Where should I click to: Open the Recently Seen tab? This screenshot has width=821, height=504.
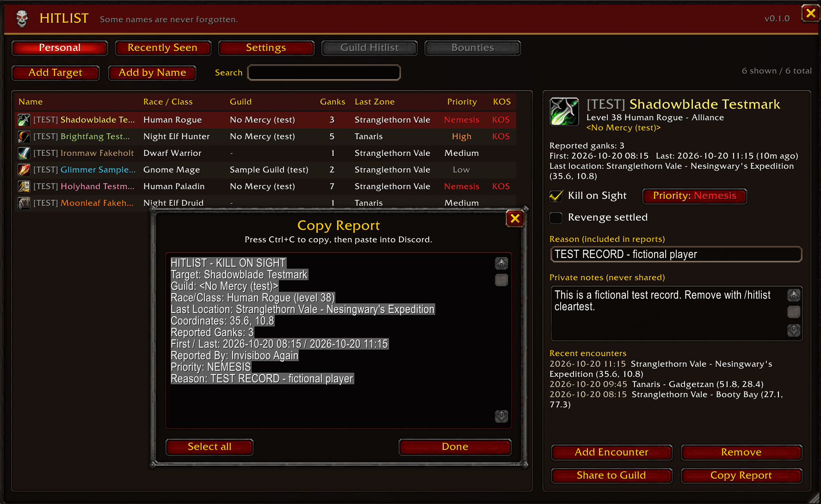[x=163, y=48]
